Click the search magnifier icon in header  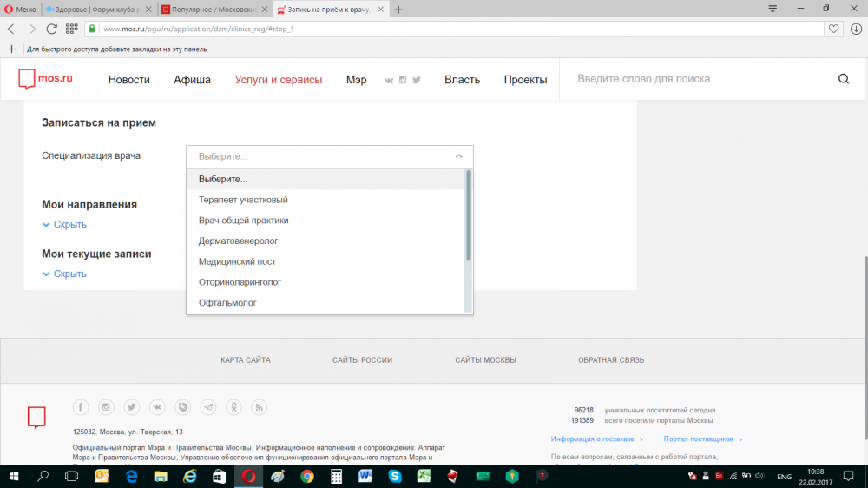pyautogui.click(x=843, y=79)
